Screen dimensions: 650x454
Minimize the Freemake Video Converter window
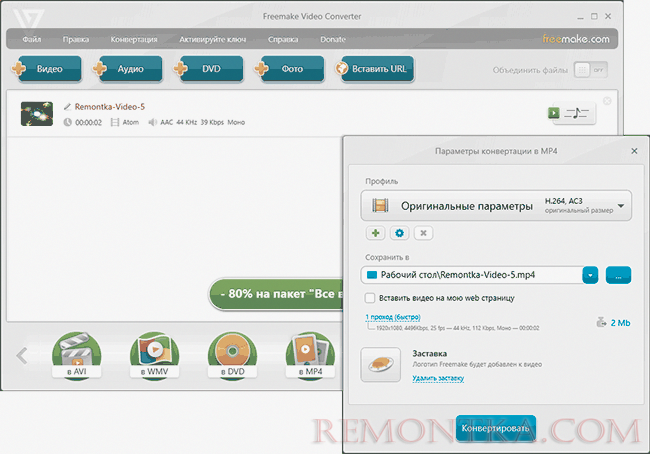[580, 17]
